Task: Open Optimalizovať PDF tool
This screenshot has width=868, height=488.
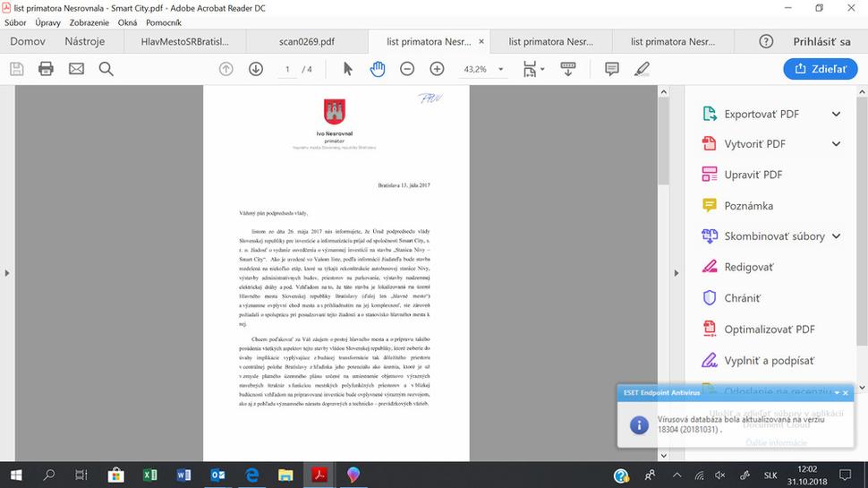Action: click(770, 329)
